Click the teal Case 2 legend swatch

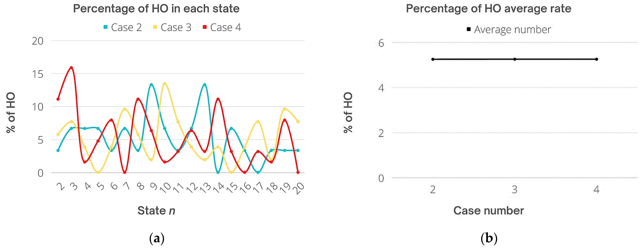click(105, 27)
